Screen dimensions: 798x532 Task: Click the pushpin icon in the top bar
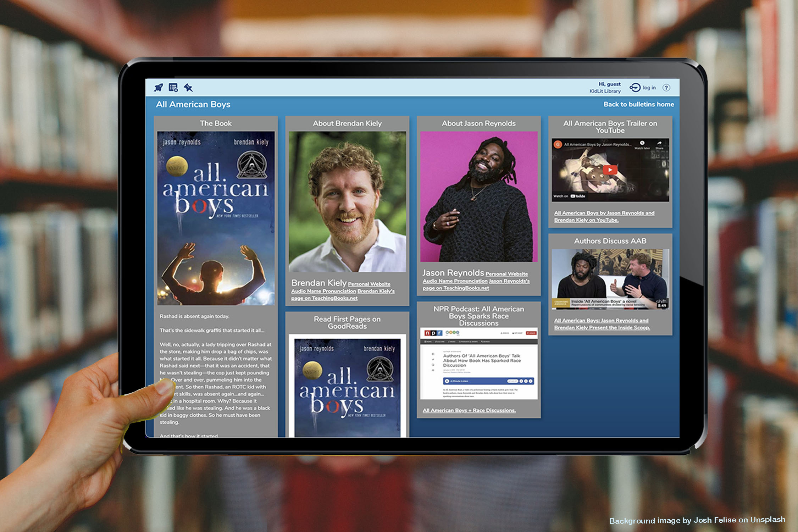point(188,88)
